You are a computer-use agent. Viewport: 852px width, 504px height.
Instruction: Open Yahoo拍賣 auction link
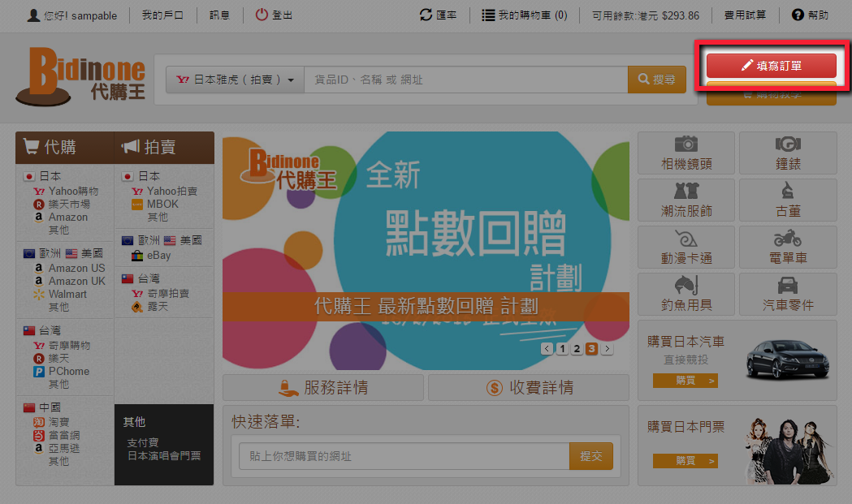171,192
